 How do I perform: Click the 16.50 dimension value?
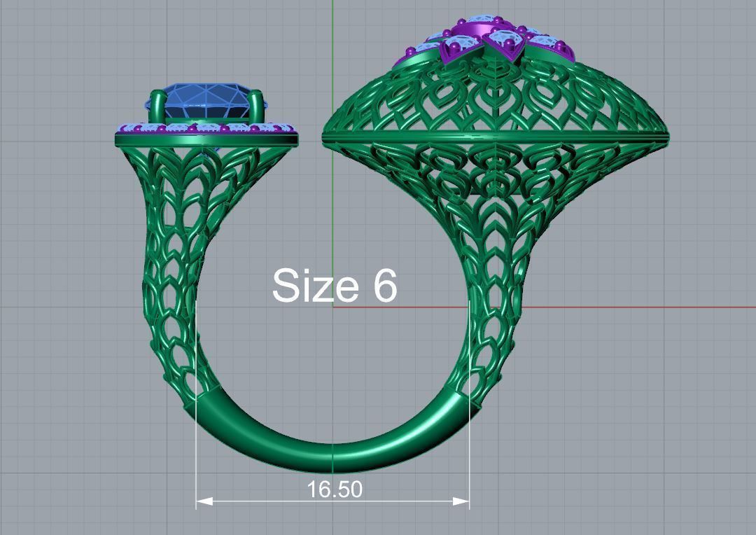pos(335,489)
